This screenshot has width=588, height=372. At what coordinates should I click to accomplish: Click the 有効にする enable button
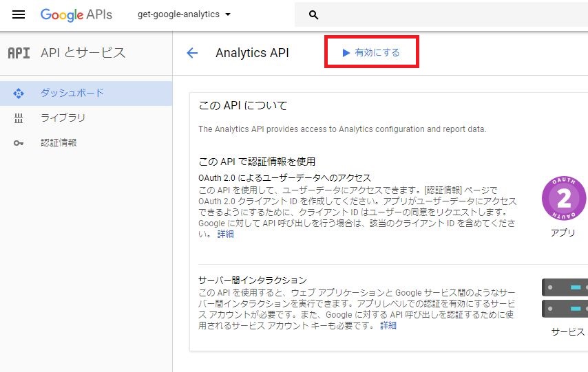[371, 52]
